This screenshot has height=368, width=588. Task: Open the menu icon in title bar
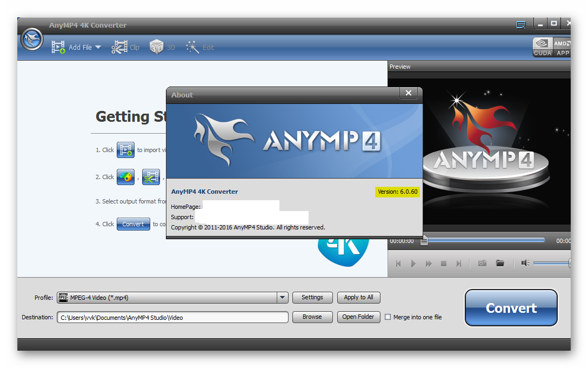521,25
